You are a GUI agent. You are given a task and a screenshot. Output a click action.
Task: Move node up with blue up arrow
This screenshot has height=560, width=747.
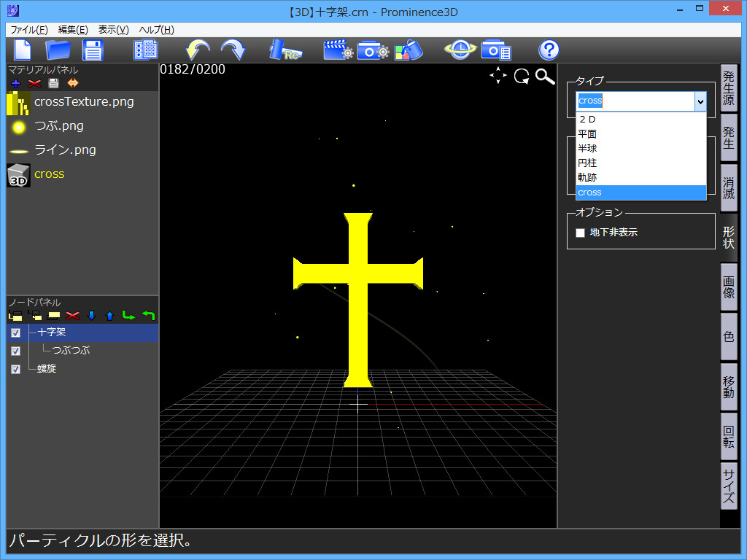point(110,315)
